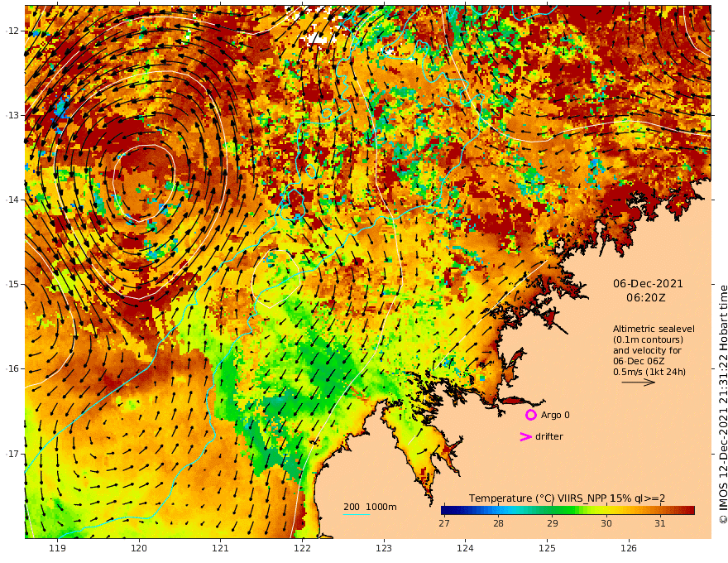Image resolution: width=728 pixels, height=563 pixels.
Task: Click 'and velocity for' legend line
Action: (x=647, y=350)
